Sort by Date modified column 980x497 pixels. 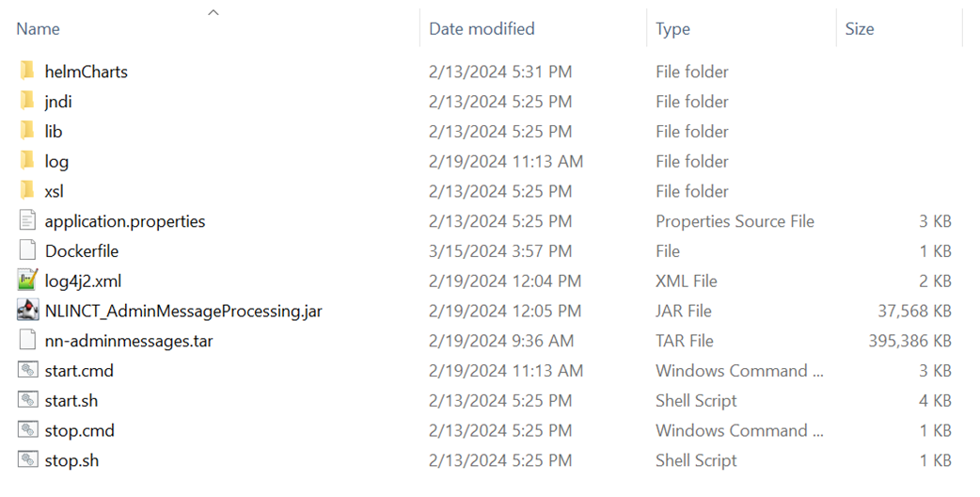(x=482, y=29)
